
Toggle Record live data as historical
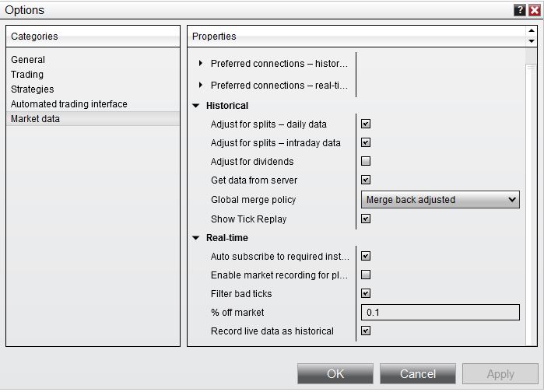click(366, 331)
